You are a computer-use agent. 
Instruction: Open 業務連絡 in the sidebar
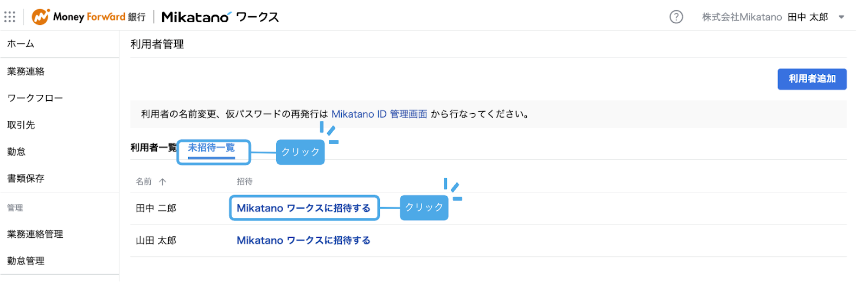(25, 71)
